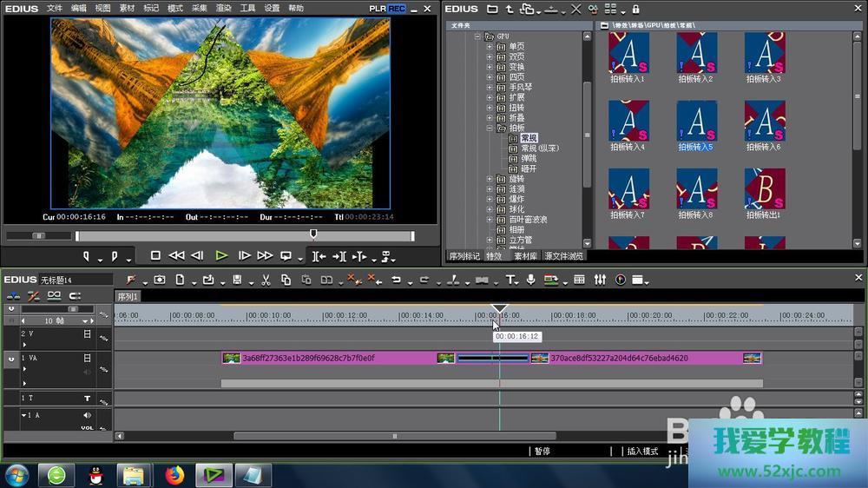Screen dimensions: 868x488
Task: Toggle the 2 V track video lock icon
Action: pos(87,333)
